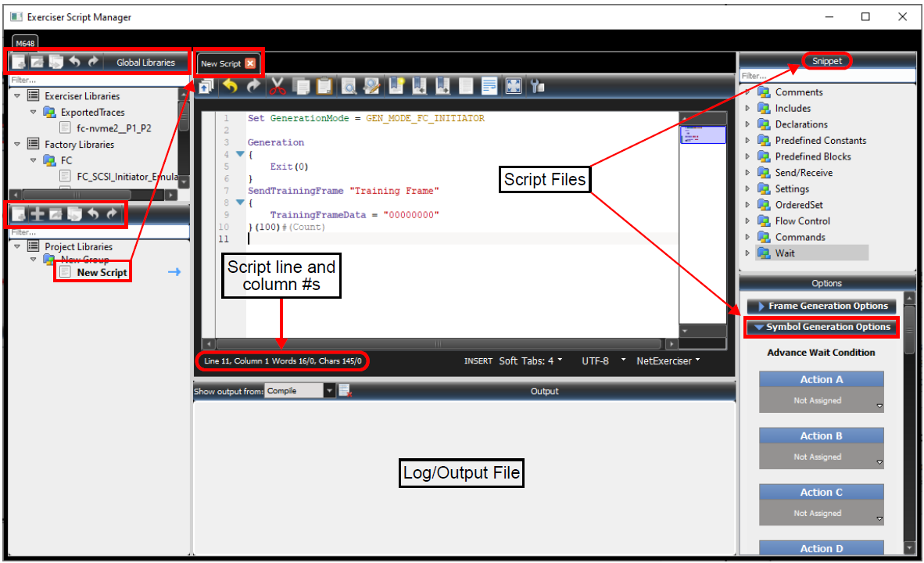Image resolution: width=924 pixels, height=563 pixels.
Task: Click the new script icon in Project Libraries toolbar
Action: coord(19,214)
